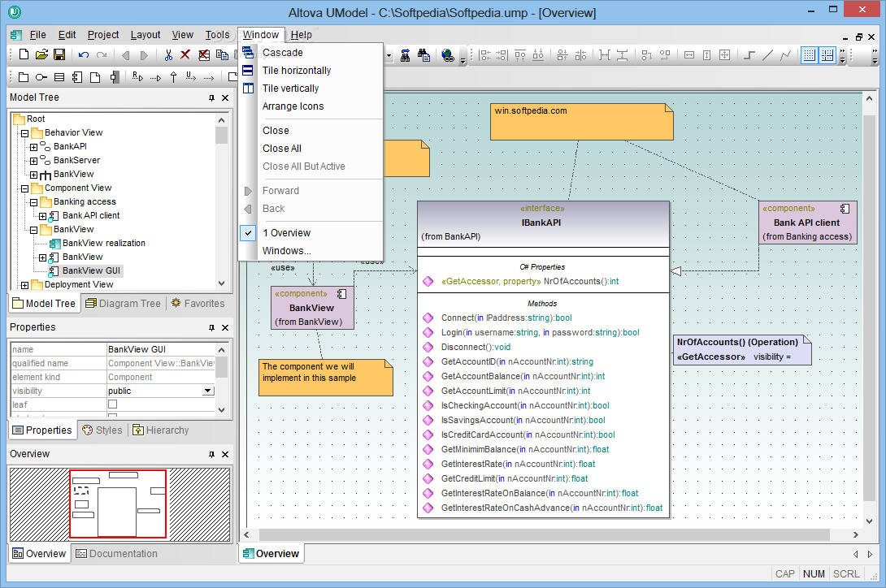Open the visibility dropdown in Properties
The width and height of the screenshot is (886, 588).
[208, 391]
